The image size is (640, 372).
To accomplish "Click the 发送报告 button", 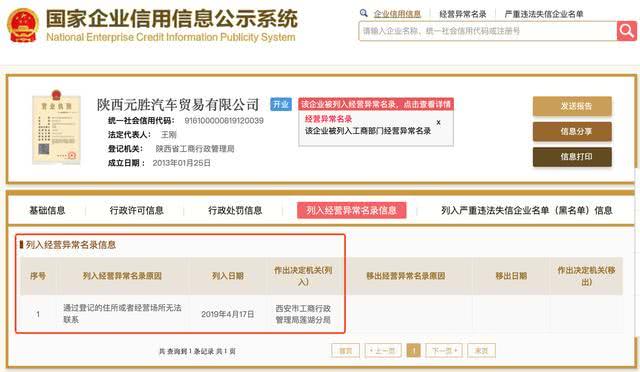I will 572,106.
